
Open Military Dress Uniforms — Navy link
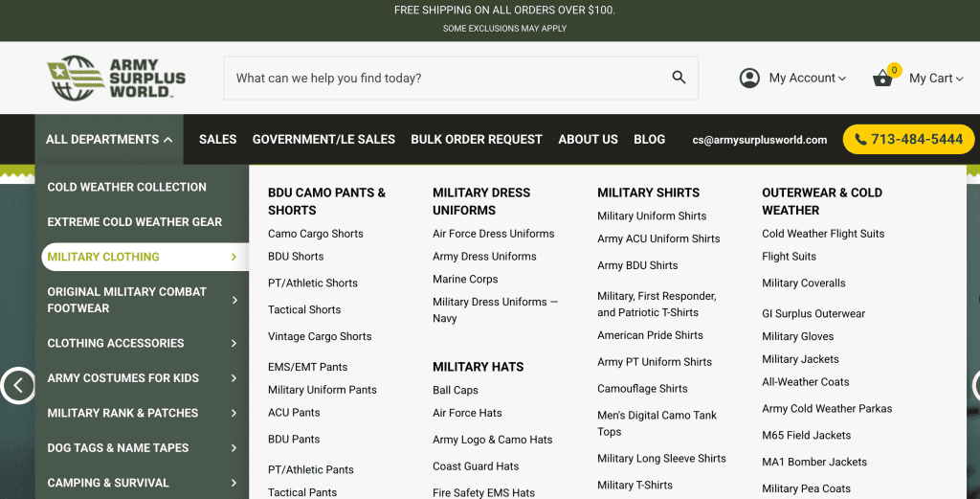(495, 310)
